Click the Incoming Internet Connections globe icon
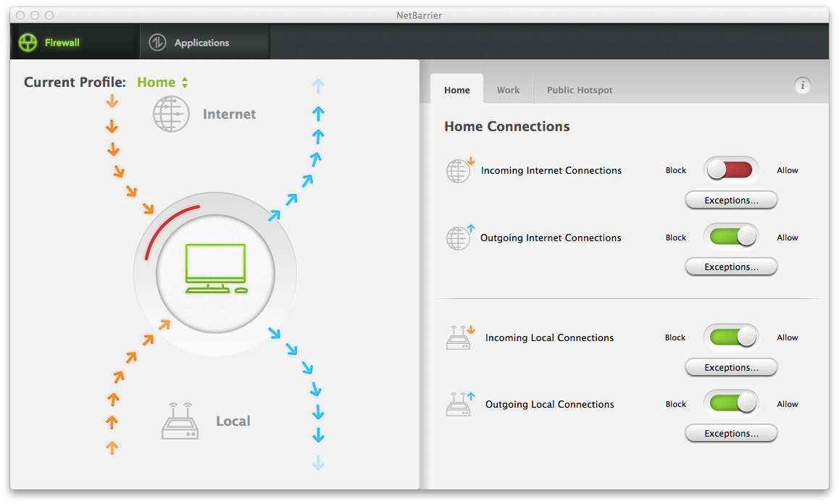 tap(459, 170)
